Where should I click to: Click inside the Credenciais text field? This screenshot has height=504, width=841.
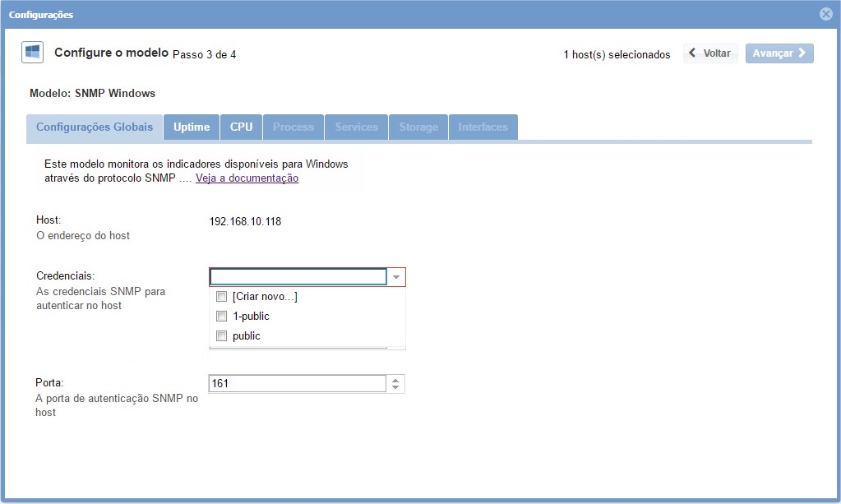click(298, 277)
